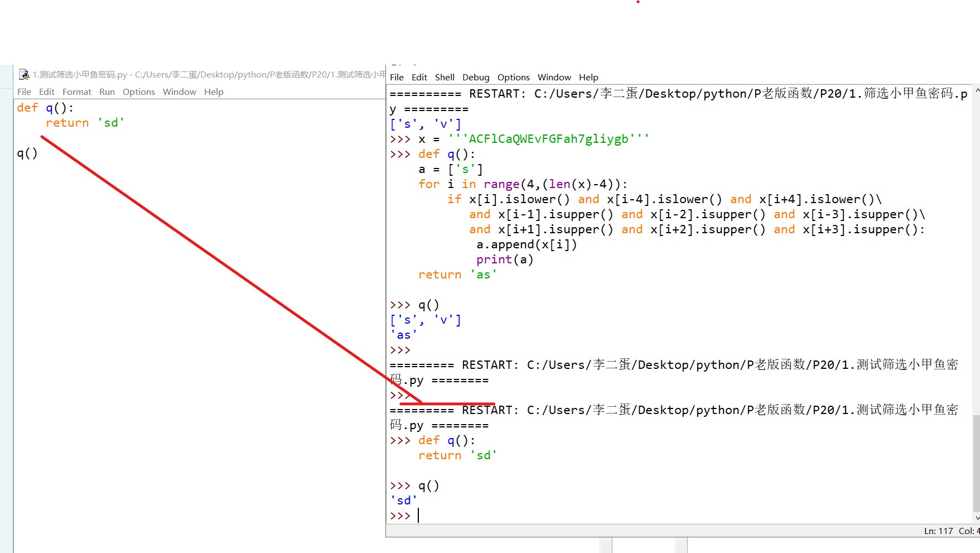This screenshot has height=553, width=980.
Task: Open Format menu in the editor window
Action: [77, 92]
